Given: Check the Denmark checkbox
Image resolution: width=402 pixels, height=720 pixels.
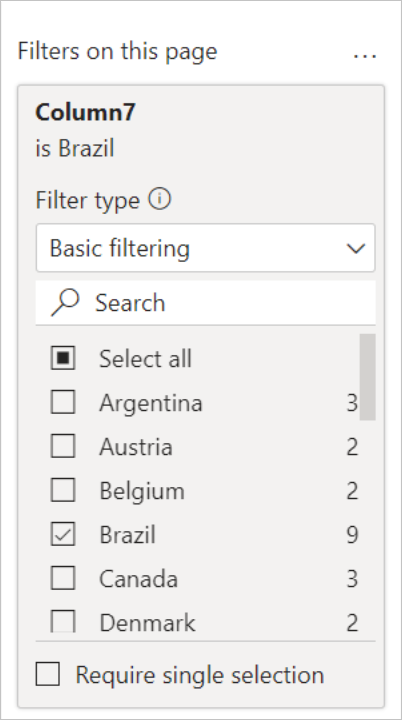Looking at the screenshot, I should [63, 621].
